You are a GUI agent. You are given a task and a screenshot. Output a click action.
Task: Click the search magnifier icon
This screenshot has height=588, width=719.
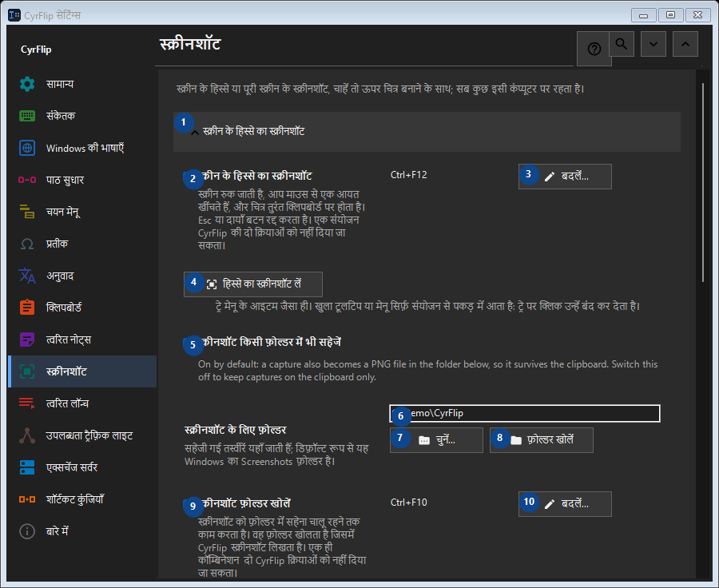(622, 44)
